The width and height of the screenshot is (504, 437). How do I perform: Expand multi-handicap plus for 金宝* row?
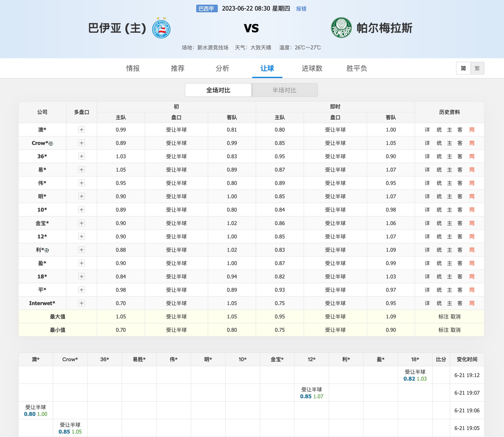point(81,223)
